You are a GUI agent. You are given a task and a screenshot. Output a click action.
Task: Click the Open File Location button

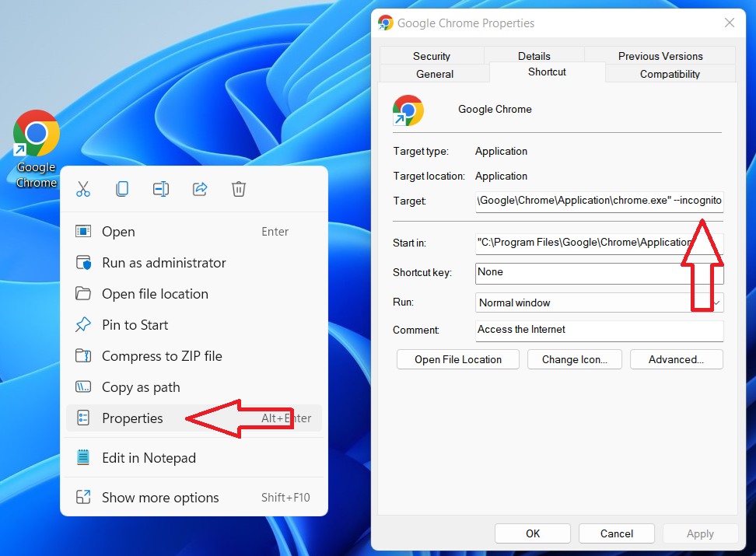coord(458,359)
